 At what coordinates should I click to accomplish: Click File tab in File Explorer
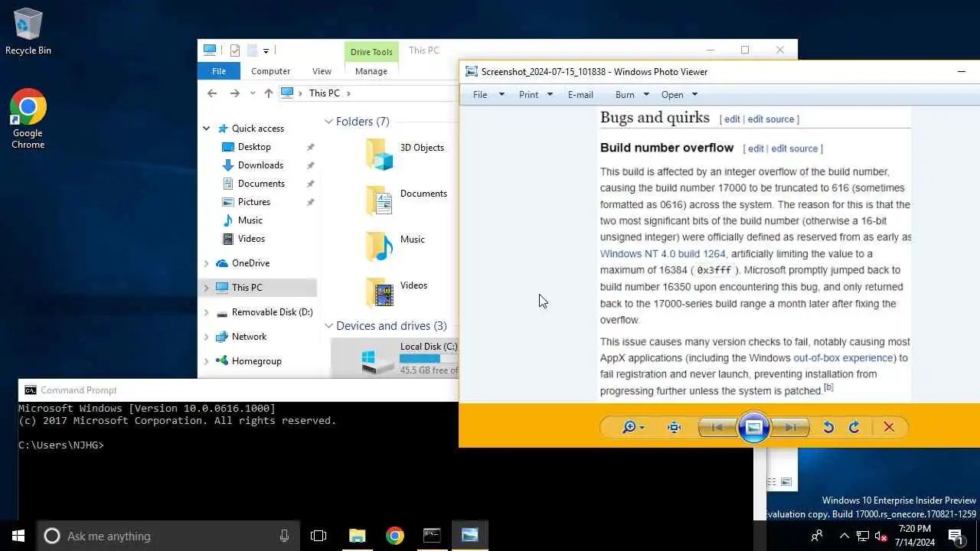click(219, 71)
